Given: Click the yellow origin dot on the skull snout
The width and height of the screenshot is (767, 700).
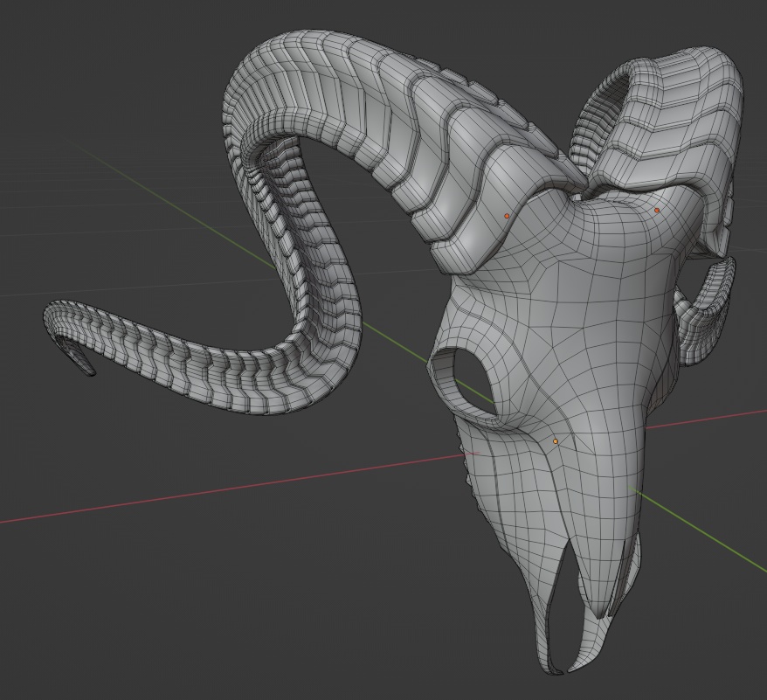Looking at the screenshot, I should [x=556, y=441].
